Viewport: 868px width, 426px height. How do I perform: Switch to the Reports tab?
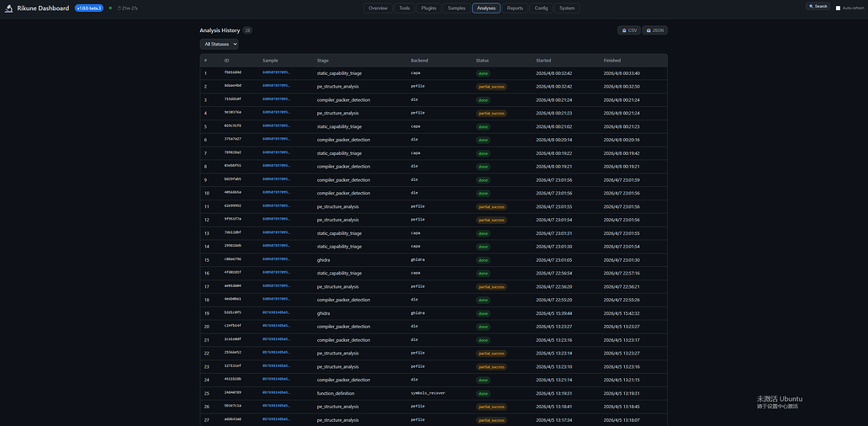point(515,8)
